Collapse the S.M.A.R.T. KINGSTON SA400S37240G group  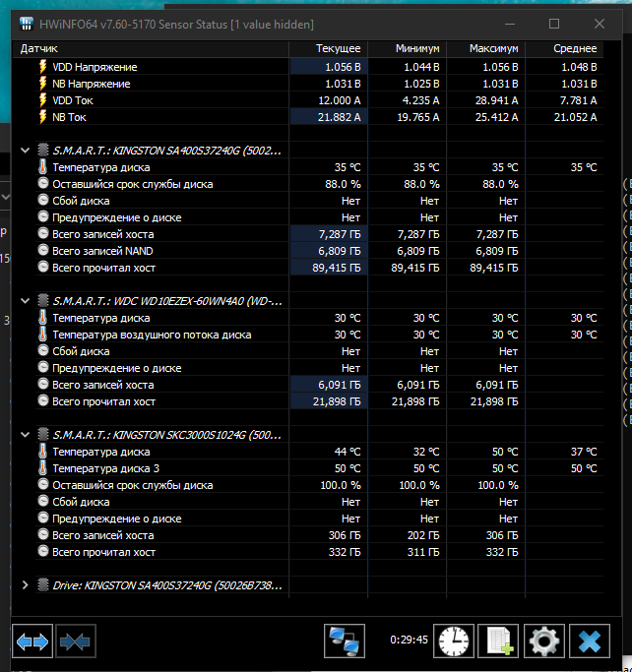[x=25, y=151]
